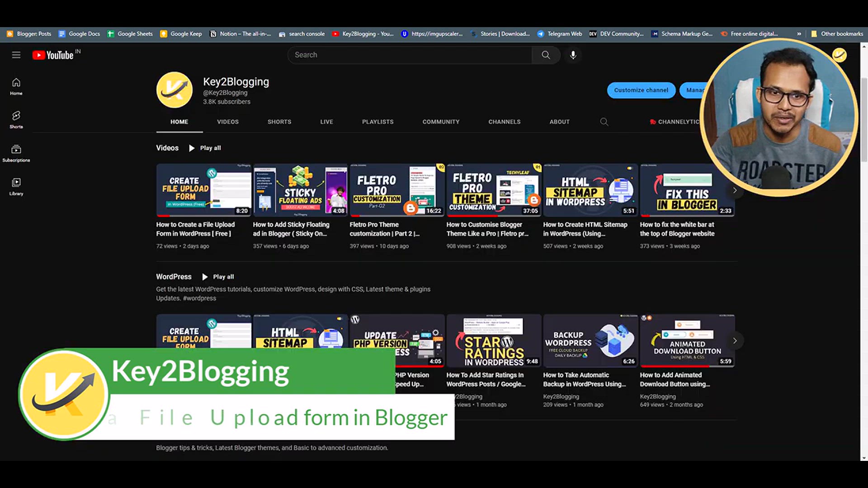Switch to the ABOUT tab
Image resolution: width=868 pixels, height=488 pixels.
[x=560, y=122]
